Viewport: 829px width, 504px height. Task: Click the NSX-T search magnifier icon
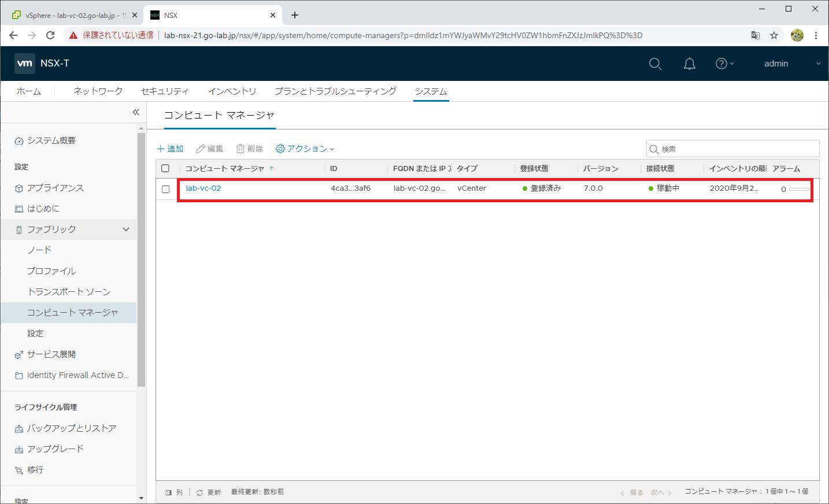(655, 64)
